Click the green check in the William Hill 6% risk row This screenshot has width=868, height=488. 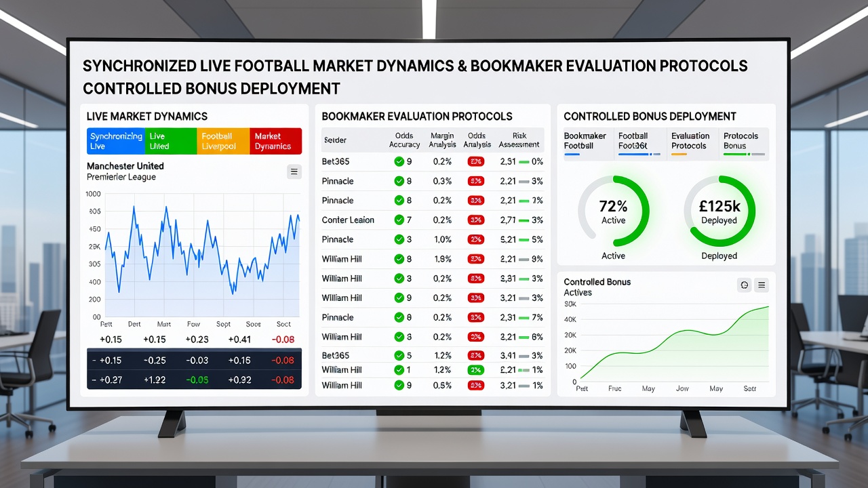pyautogui.click(x=399, y=337)
